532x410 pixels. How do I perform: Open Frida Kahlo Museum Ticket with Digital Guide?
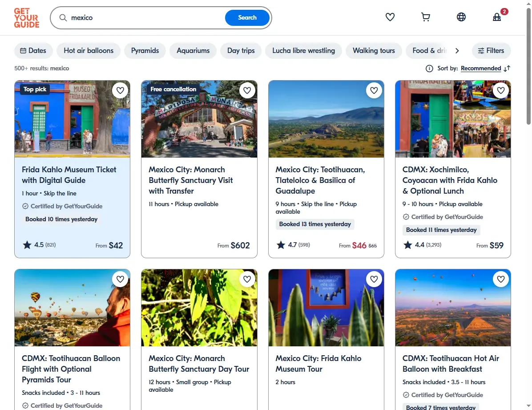[69, 175]
